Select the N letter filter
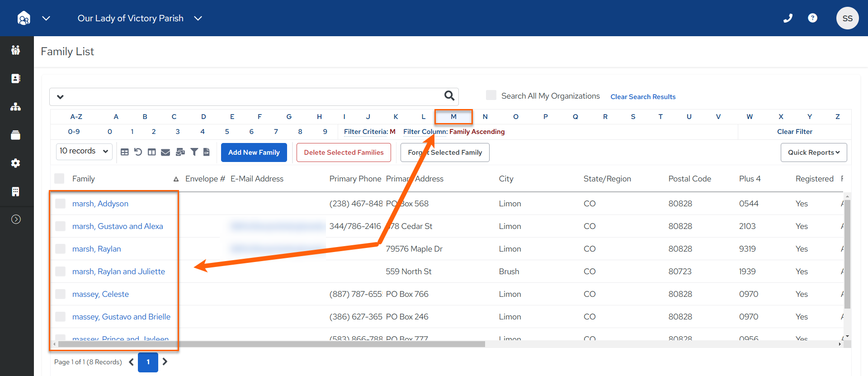The height and width of the screenshot is (376, 868). [485, 117]
